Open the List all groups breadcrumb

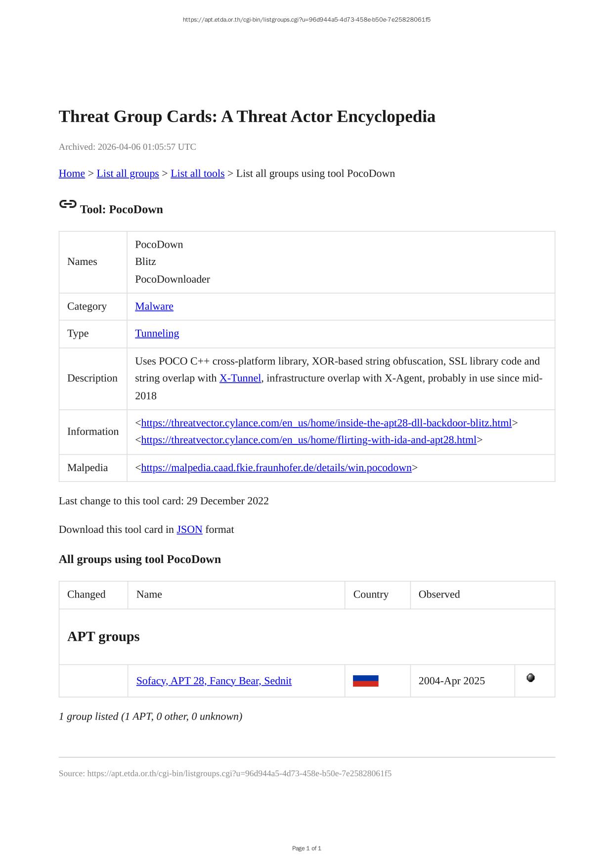point(128,174)
